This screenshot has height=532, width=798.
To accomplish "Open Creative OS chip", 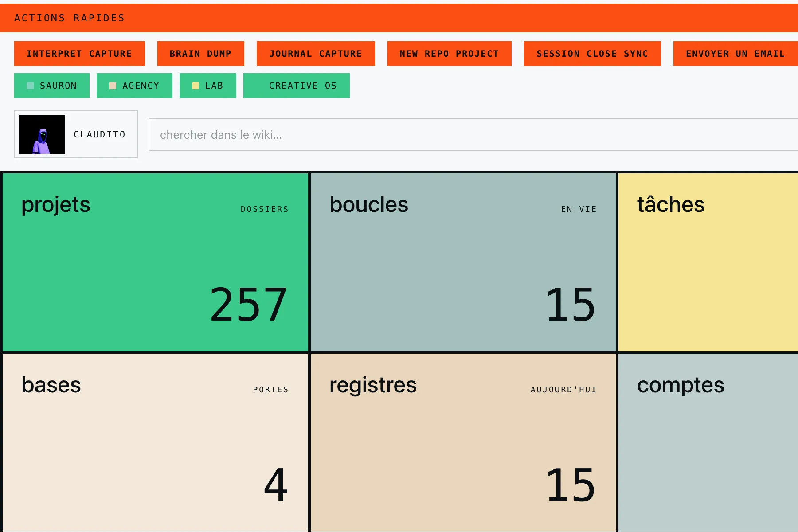I will (x=297, y=86).
